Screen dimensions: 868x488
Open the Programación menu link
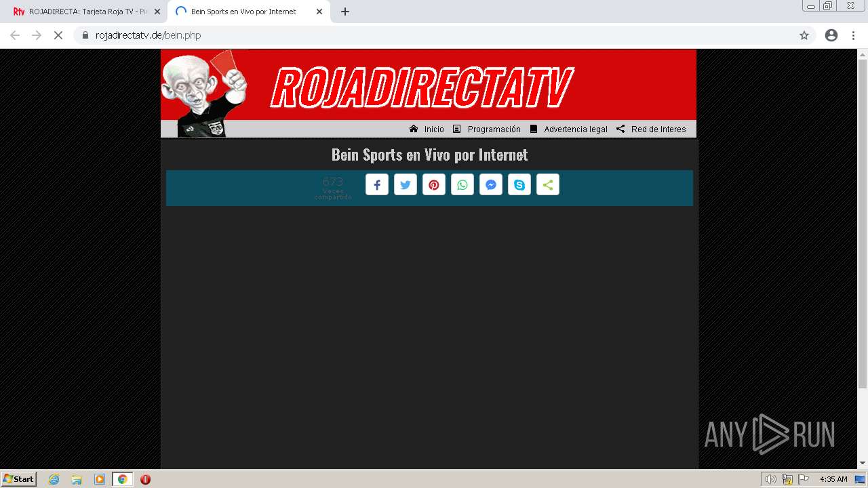(487, 129)
